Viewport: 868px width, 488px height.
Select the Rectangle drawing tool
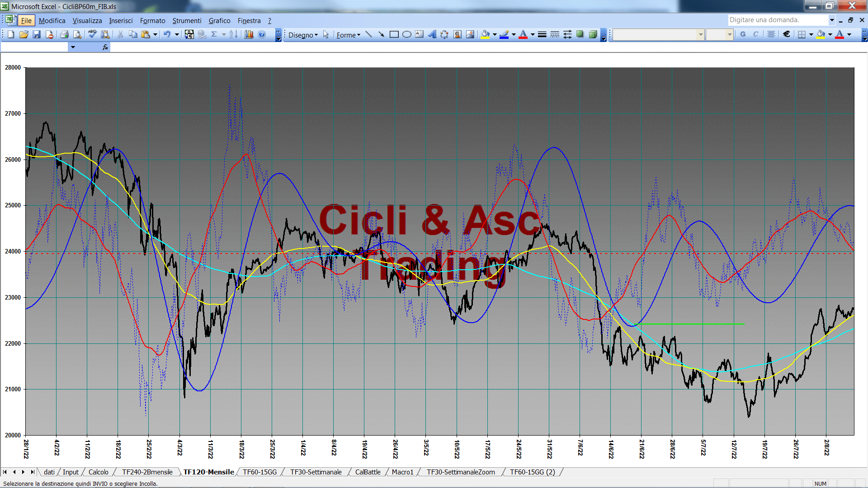(394, 34)
